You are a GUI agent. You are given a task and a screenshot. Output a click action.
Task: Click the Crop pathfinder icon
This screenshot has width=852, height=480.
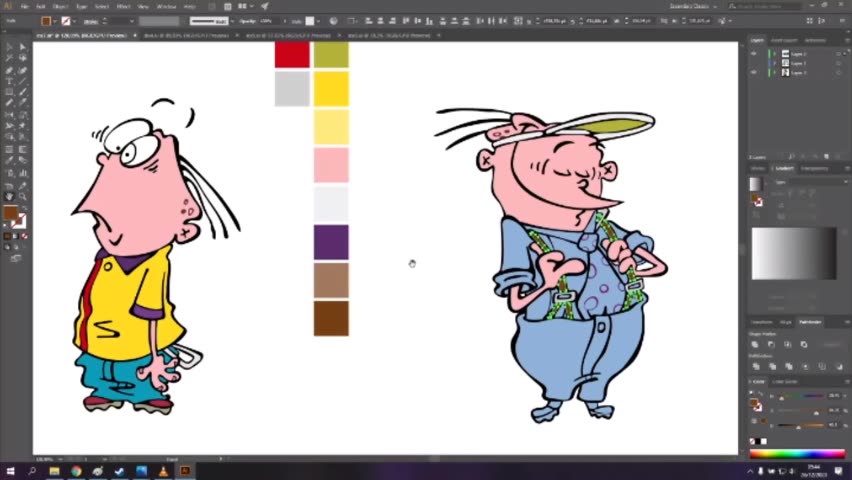805,367
